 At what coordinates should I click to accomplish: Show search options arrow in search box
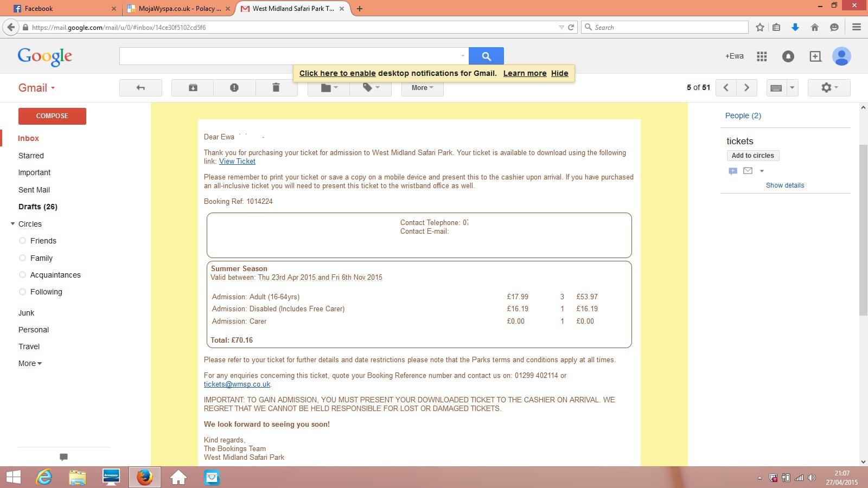tap(463, 56)
